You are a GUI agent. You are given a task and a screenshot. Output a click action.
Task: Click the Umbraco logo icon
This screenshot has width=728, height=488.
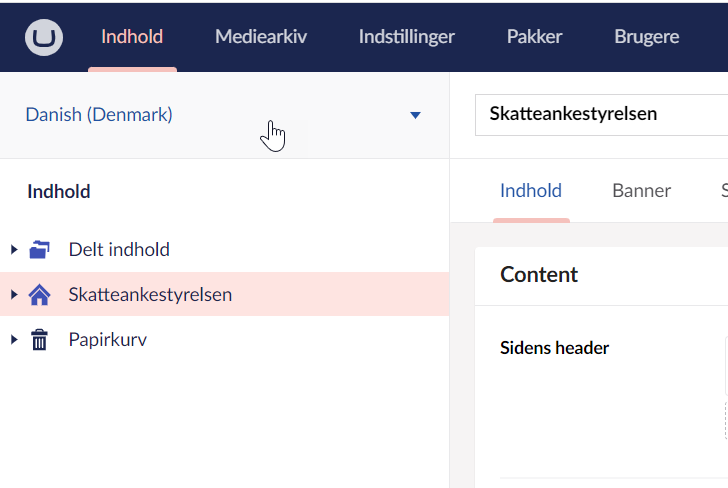(x=43, y=37)
